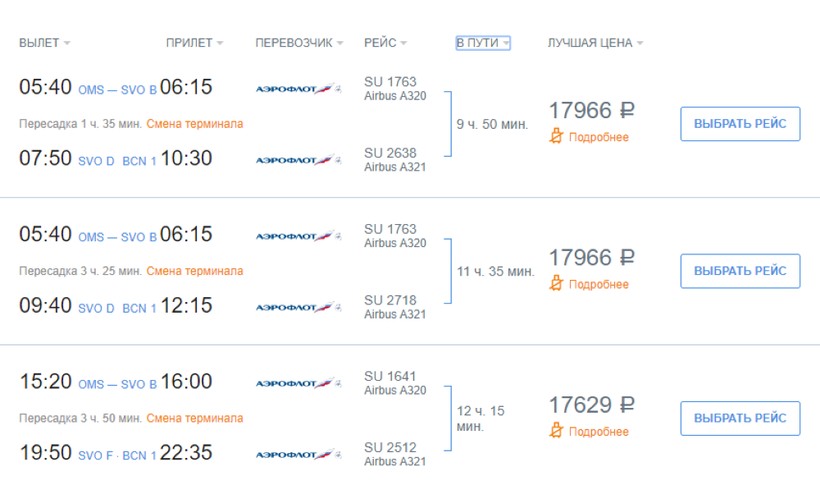Open the ПЕРЕВОЗЧИК carrier sort dropdown
Viewport: 820px width, 485px height.
coord(299,43)
